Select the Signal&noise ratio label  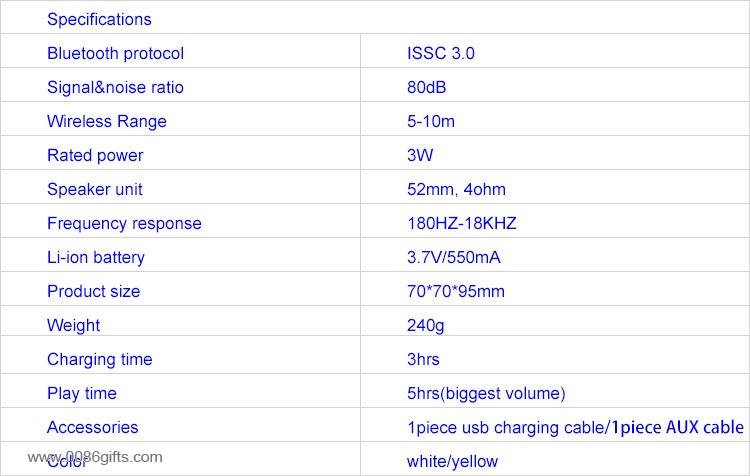[115, 87]
